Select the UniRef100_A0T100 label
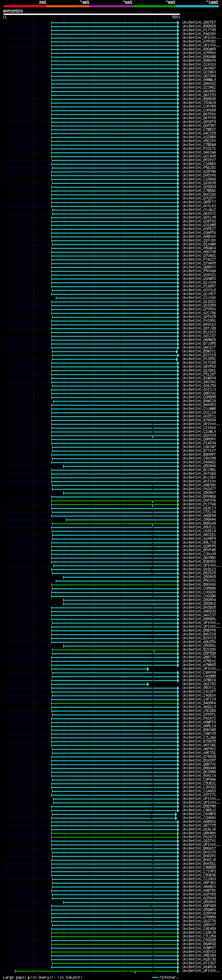Image resolution: width=222 pixels, height=980 pixels. click(199, 481)
